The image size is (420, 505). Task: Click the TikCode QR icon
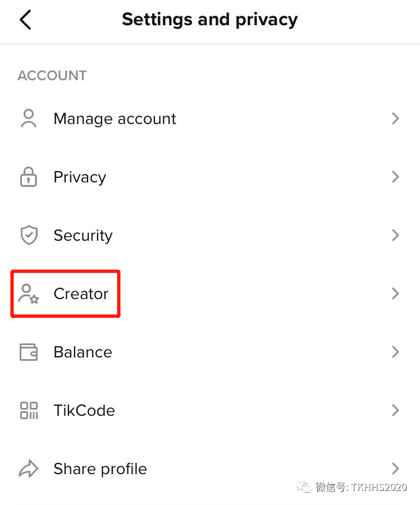click(x=28, y=410)
